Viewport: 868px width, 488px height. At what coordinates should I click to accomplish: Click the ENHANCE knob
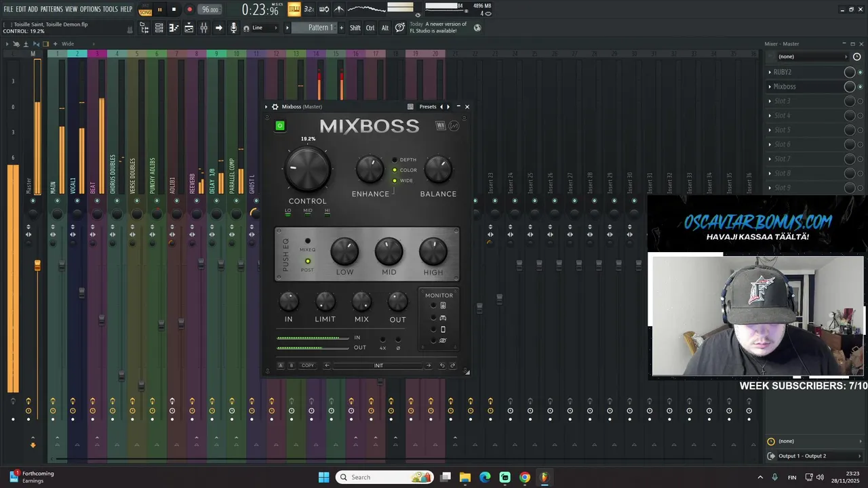coord(370,169)
